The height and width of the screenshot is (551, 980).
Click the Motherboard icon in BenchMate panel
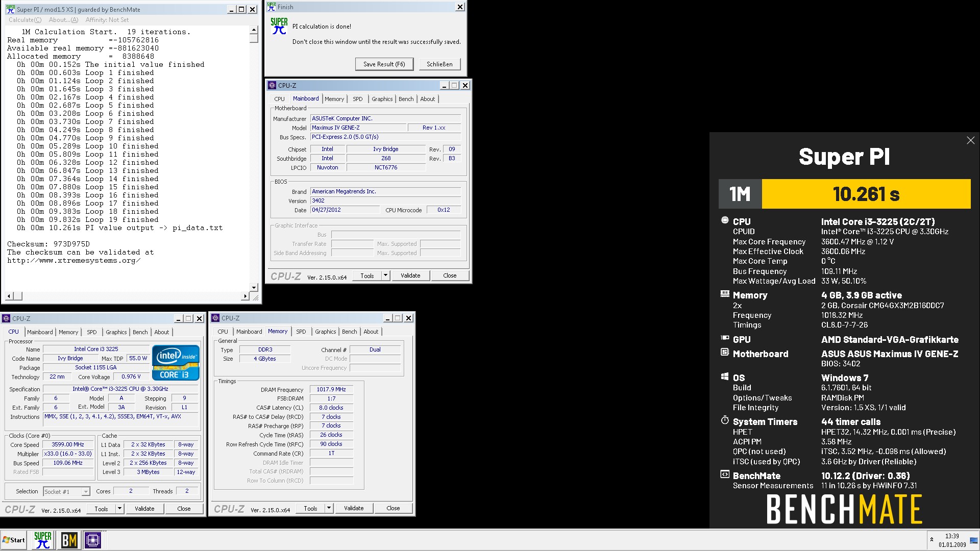coord(725,352)
